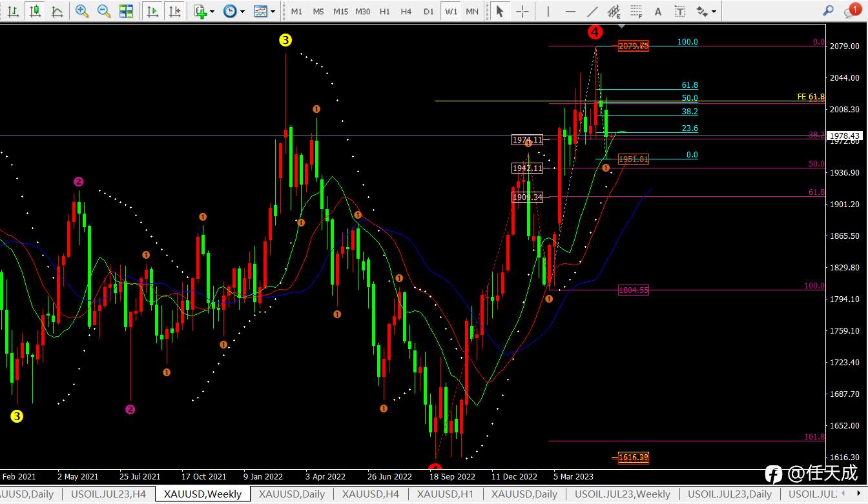Draw equidistant channel
Image resolution: width=868 pixels, height=504 pixels.
(x=614, y=11)
